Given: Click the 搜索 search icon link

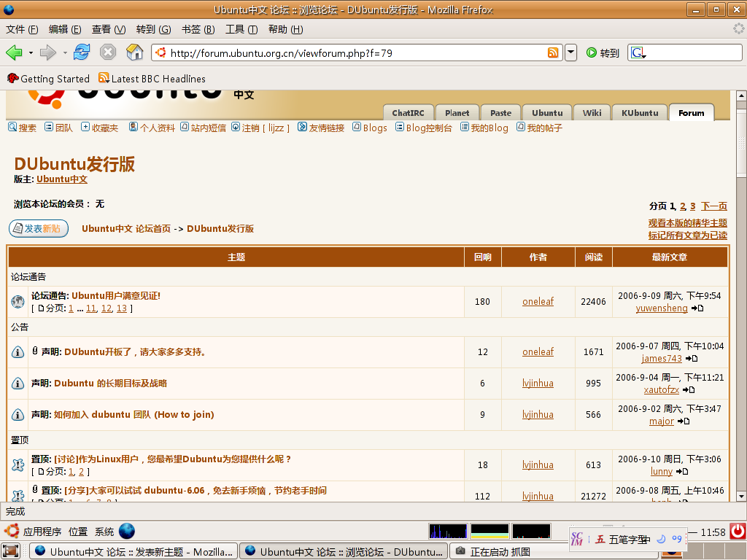Looking at the screenshot, I should point(23,128).
